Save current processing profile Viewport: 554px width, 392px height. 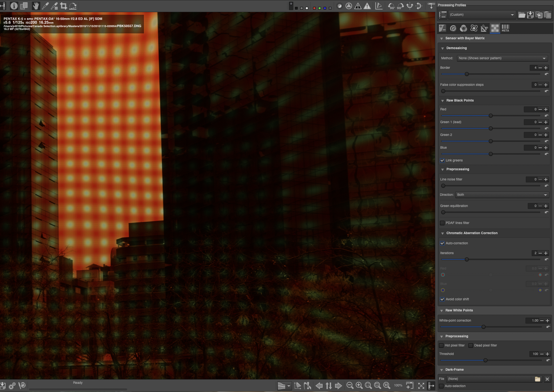[x=530, y=15]
